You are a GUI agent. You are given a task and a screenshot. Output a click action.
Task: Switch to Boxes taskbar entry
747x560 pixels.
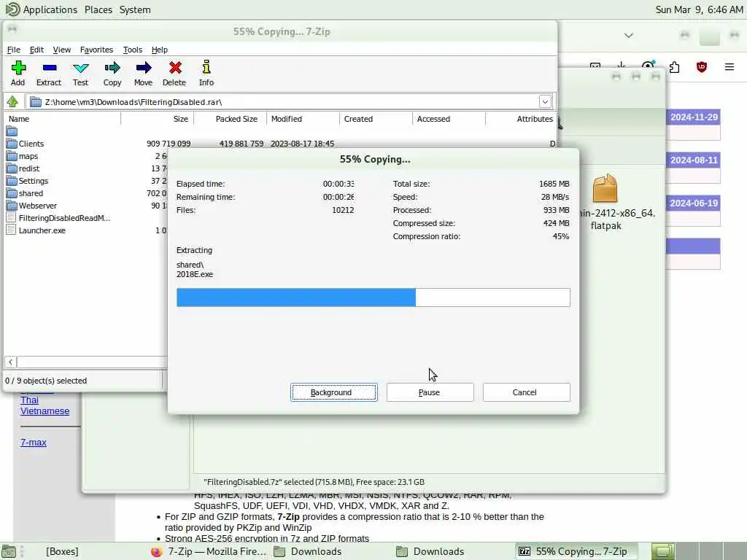62,551
